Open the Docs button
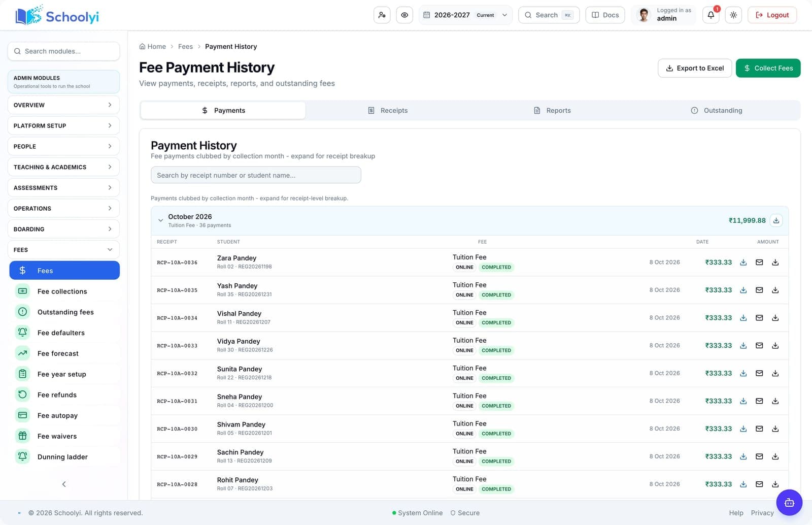This screenshot has height=525, width=812. click(605, 15)
